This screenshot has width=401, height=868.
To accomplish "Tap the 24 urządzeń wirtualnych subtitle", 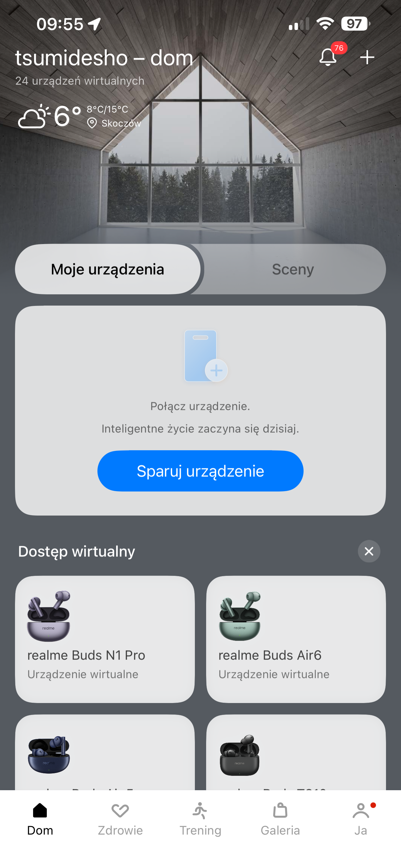I will coord(80,81).
